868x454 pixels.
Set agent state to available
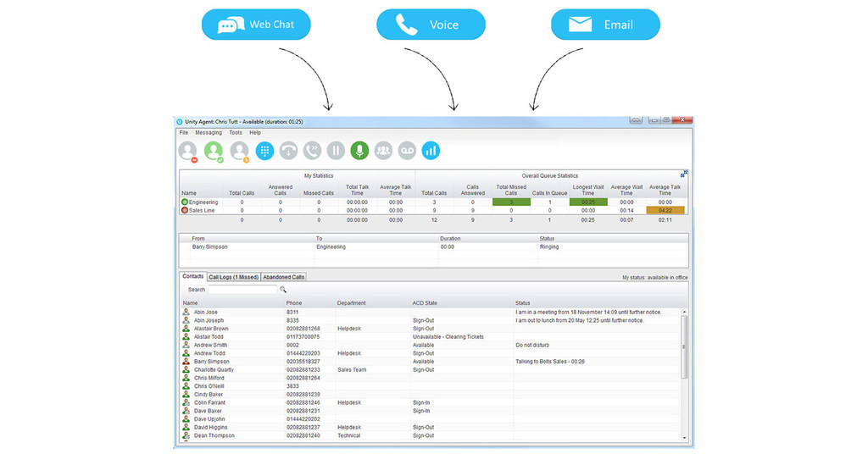coord(214,152)
